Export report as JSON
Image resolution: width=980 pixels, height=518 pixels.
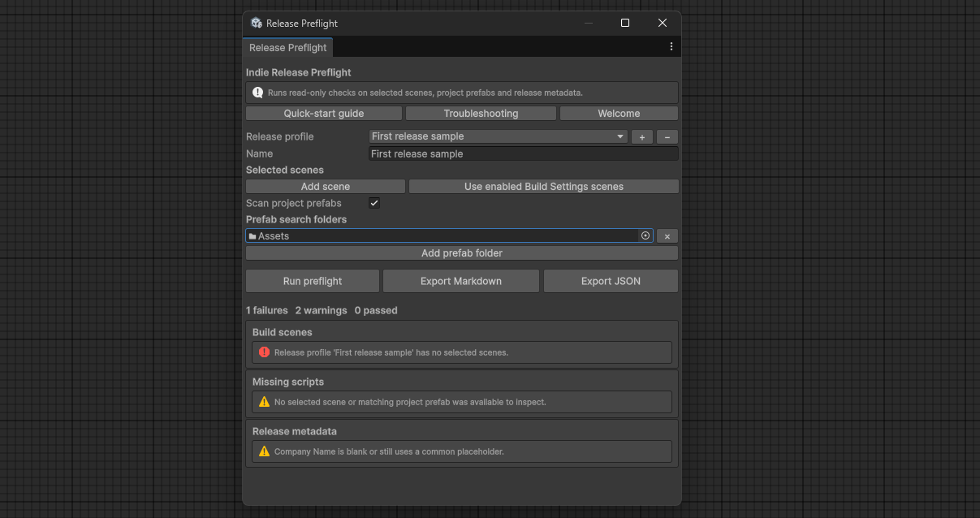pyautogui.click(x=611, y=281)
